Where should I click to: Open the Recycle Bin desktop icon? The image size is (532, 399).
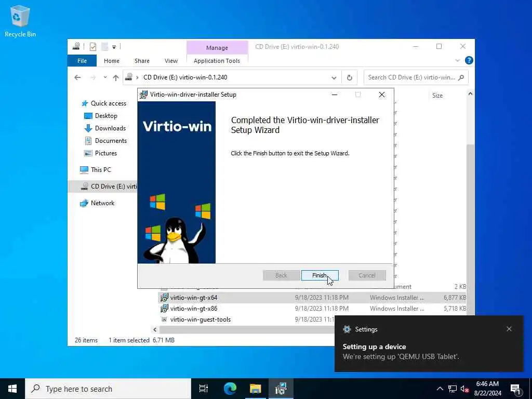pos(20,21)
